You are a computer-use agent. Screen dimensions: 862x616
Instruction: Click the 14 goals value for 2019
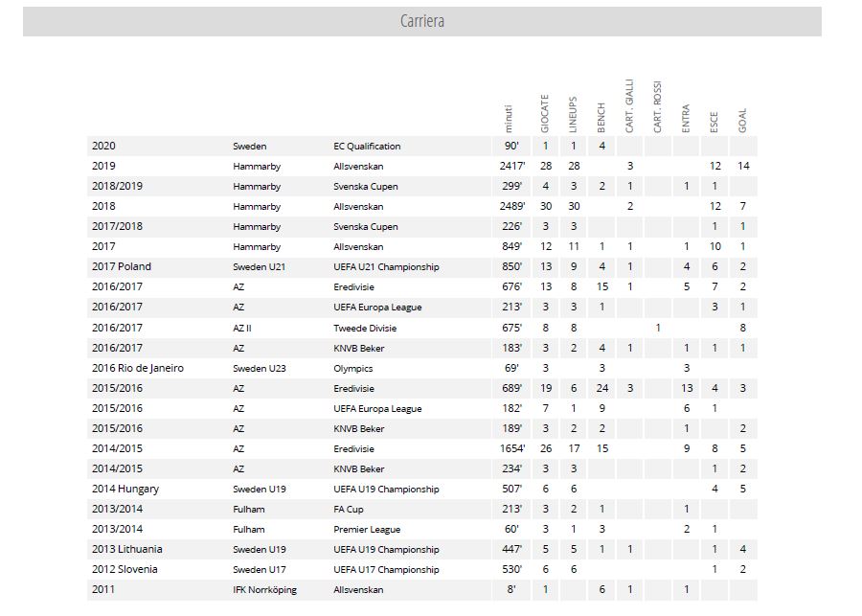coord(743,166)
